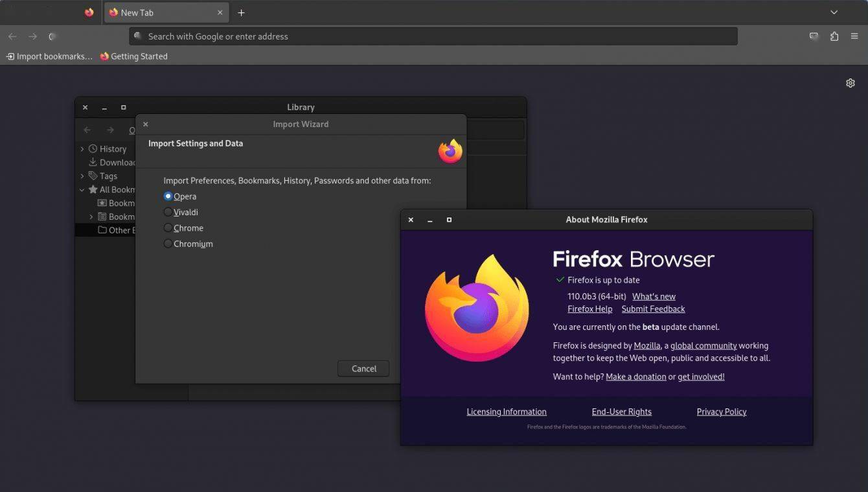
Task: Select Downloads in Library sidebar
Action: [x=111, y=163]
